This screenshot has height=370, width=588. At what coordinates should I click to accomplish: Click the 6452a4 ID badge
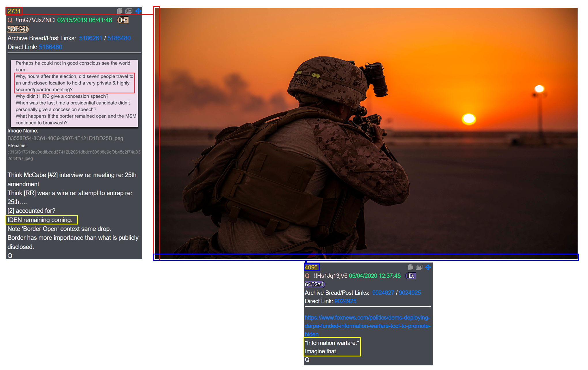[314, 284]
